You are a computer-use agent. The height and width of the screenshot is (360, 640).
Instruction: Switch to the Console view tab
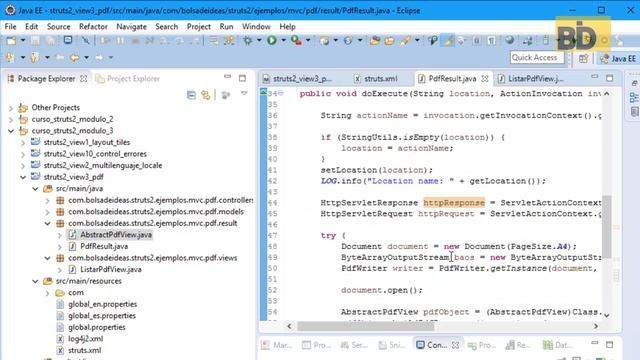[437, 345]
